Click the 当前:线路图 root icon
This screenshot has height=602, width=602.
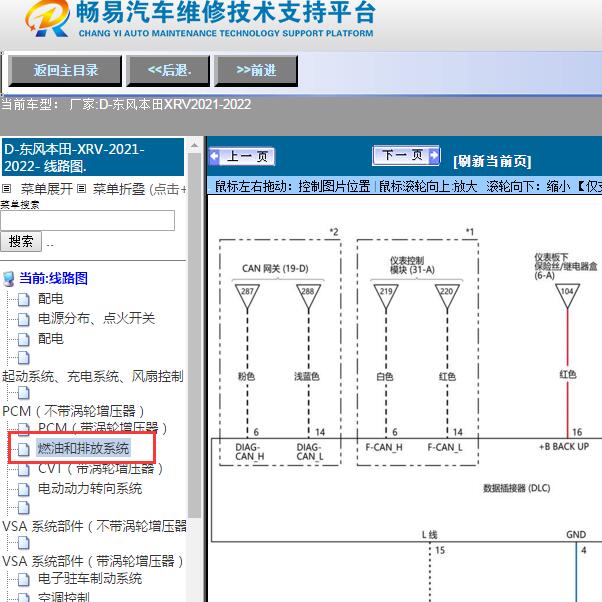8,279
